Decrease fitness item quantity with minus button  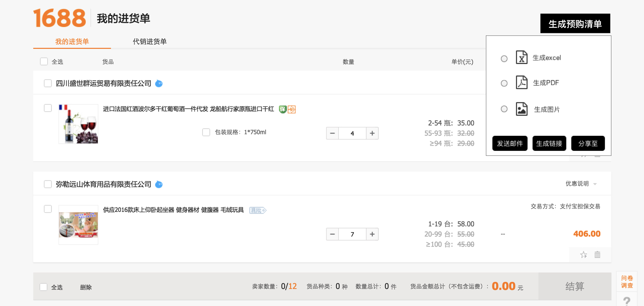click(x=332, y=234)
